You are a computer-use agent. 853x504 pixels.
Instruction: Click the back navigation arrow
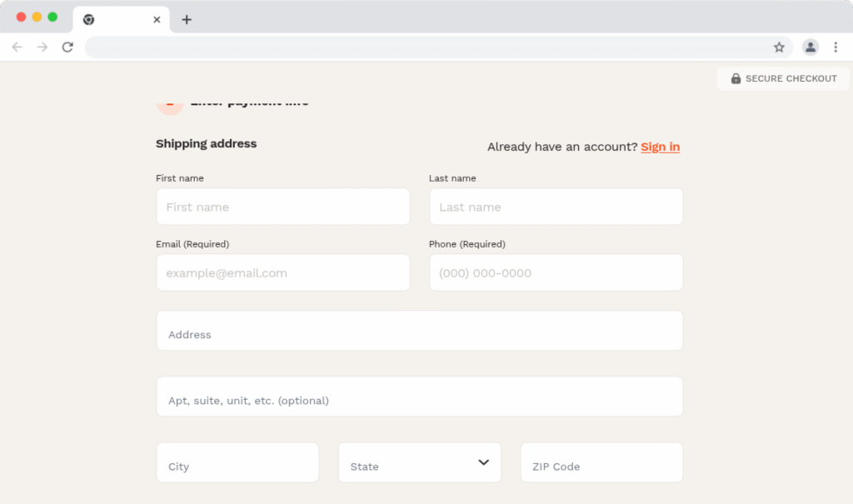coord(17,47)
